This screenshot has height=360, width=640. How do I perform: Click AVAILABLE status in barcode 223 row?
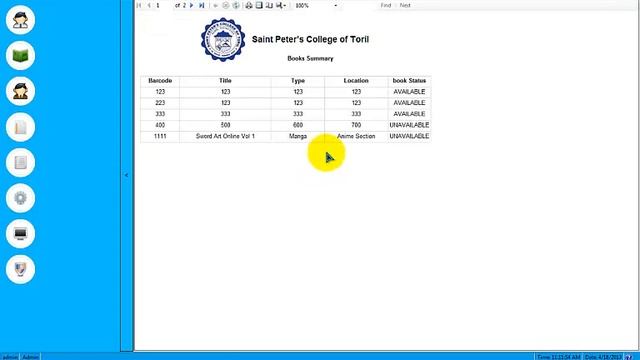tap(409, 103)
